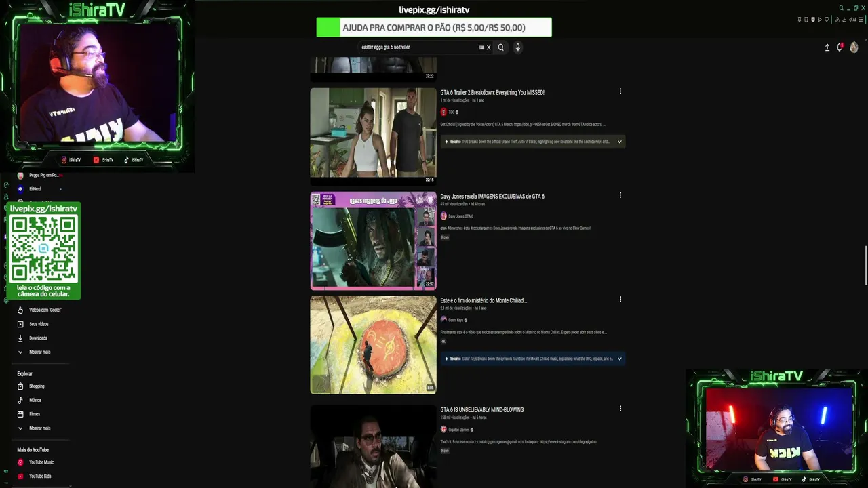Start voice search with the microphone icon
Viewport: 868px width, 488px height.
[x=517, y=47]
